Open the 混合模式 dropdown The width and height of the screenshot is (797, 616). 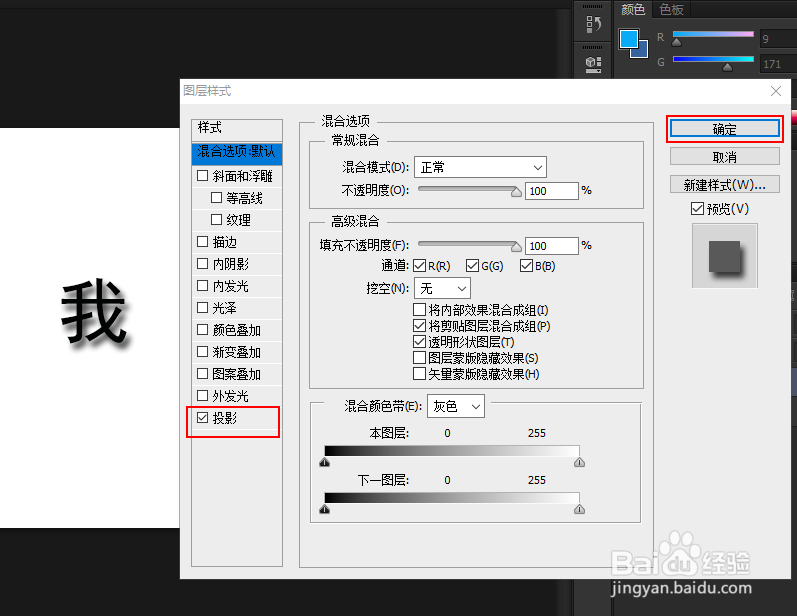click(x=480, y=167)
